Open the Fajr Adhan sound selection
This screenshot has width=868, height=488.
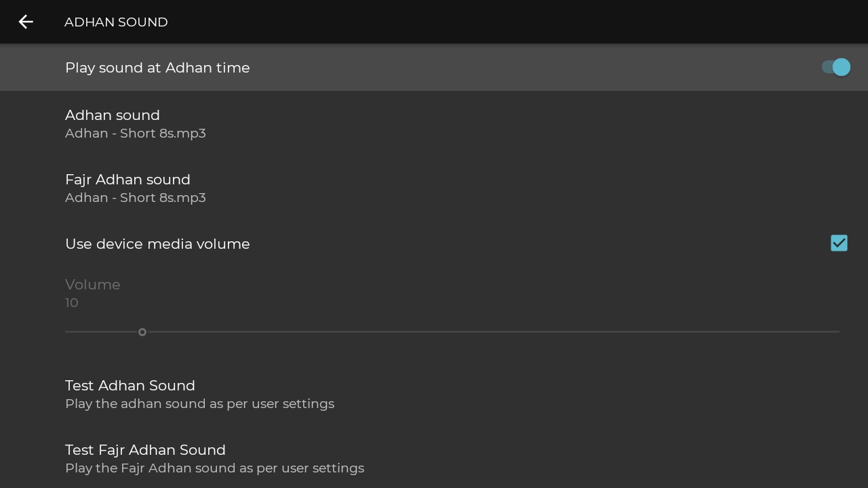pos(434,188)
